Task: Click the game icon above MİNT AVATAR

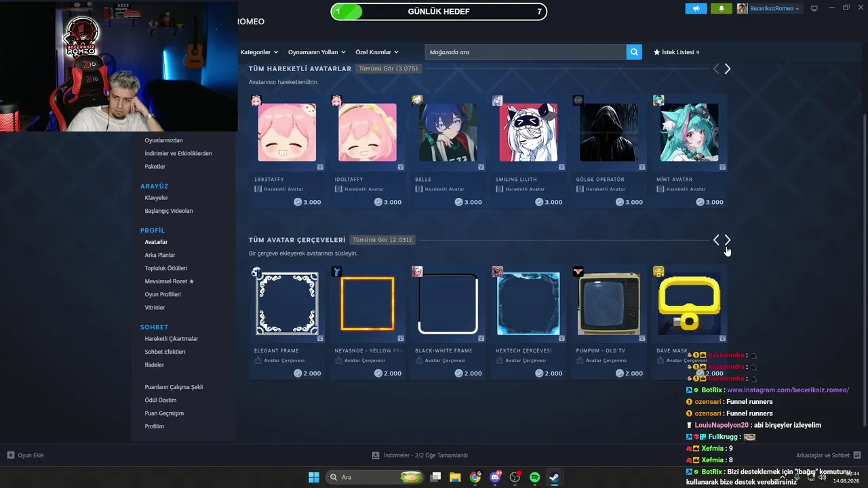Action: point(658,100)
